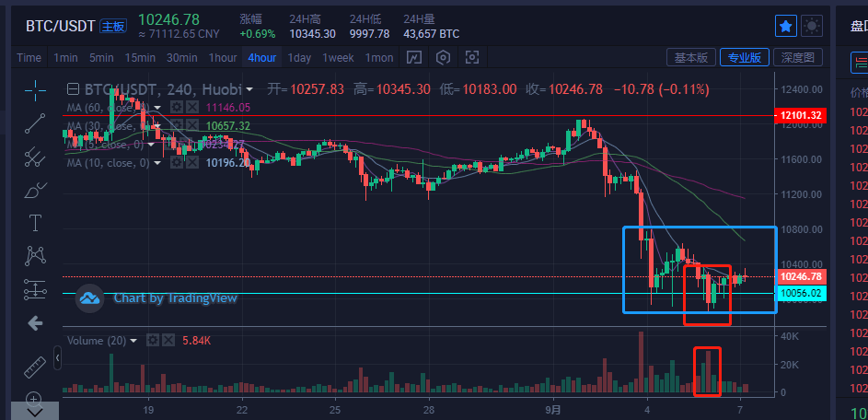Toggle the favorite star for BTC/USDT
This screenshot has height=420, width=868.
pyautogui.click(x=785, y=26)
